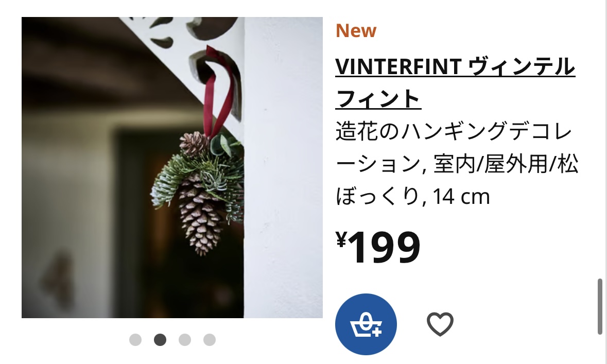Click product description 造花のハンギングデコレーション
Viewport: 607px width, 364px height.
454,131
